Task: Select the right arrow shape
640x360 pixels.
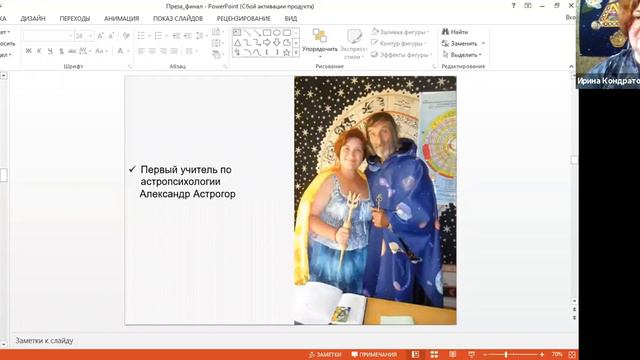Action: point(267,42)
